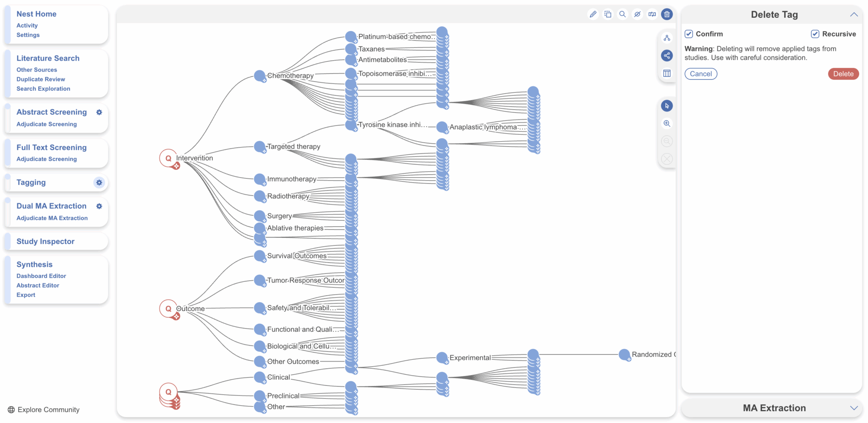Open the Activity page
The image size is (868, 423).
point(27,25)
